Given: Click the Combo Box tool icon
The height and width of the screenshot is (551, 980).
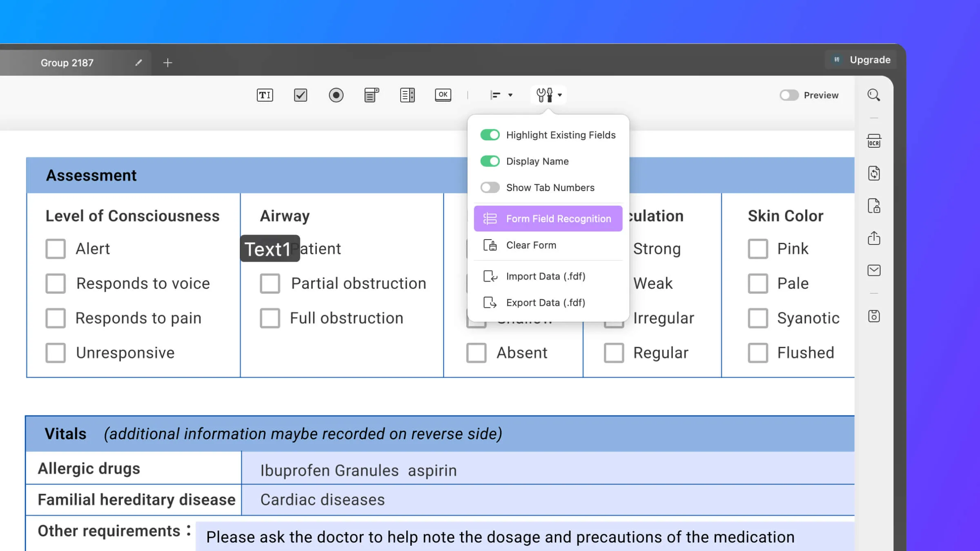Looking at the screenshot, I should click(371, 95).
